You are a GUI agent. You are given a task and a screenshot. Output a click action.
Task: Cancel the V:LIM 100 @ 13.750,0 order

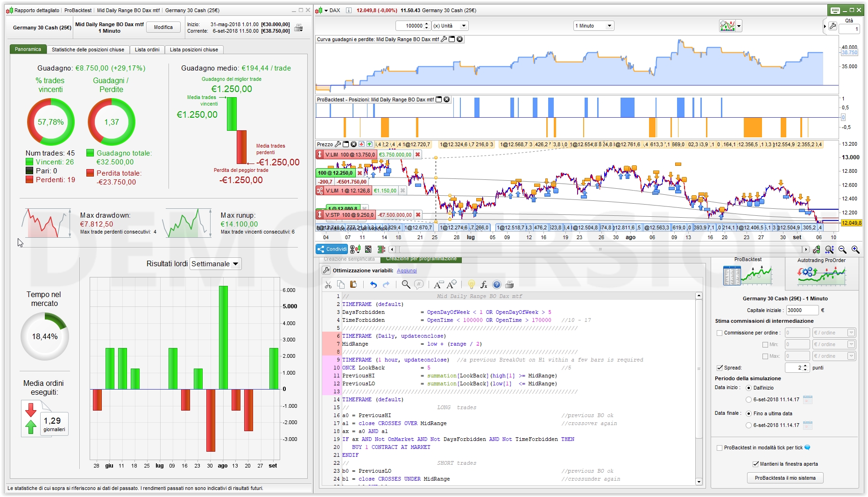coord(417,155)
